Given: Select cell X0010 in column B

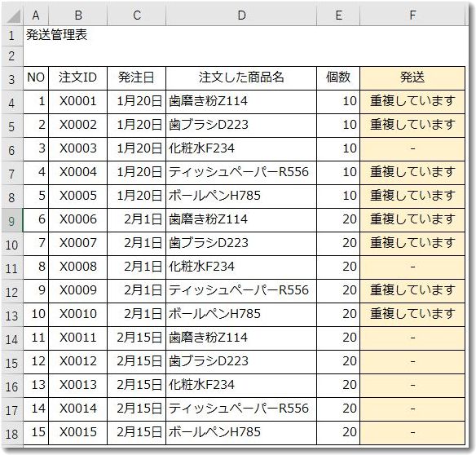Looking at the screenshot, I should 77,315.
